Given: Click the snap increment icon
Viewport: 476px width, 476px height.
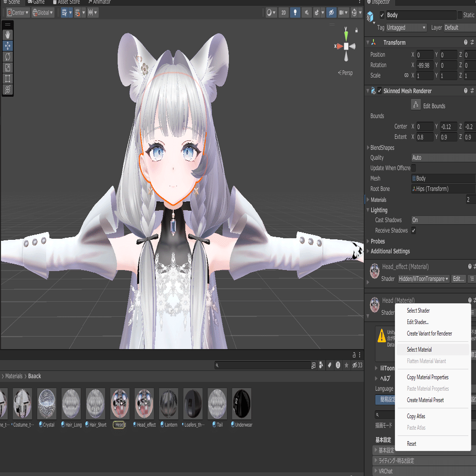Looking at the screenshot, I should pyautogui.click(x=78, y=12).
